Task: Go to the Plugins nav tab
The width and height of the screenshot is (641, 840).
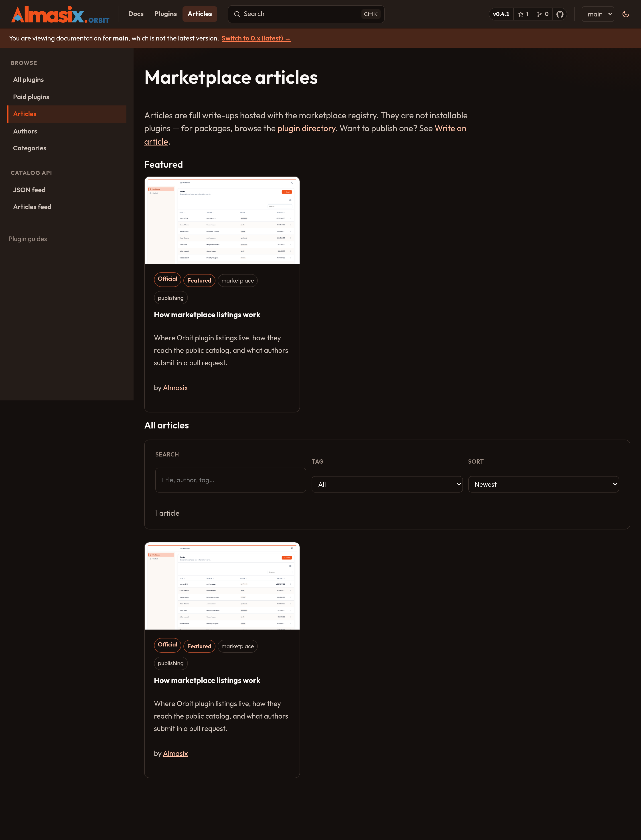Action: [x=166, y=14]
